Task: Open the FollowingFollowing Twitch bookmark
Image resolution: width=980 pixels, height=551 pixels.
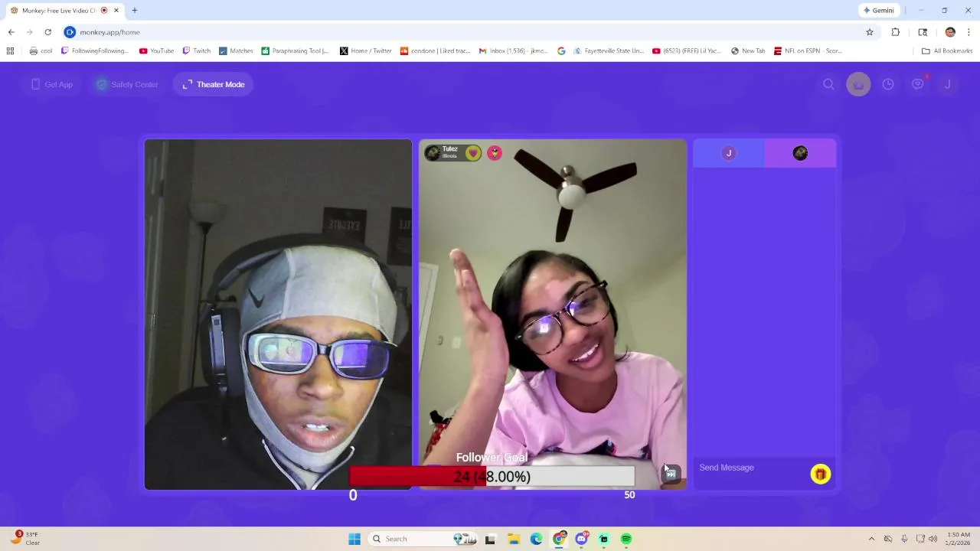Action: [x=95, y=51]
